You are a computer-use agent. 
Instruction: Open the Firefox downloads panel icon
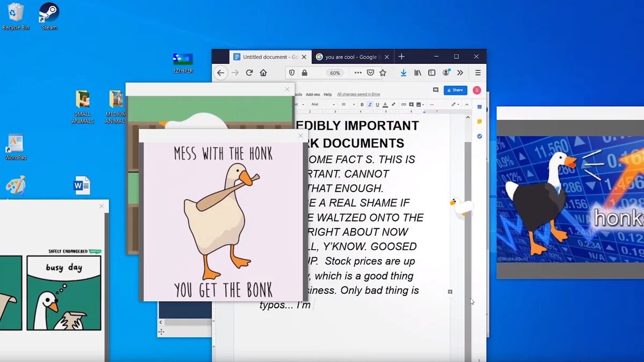pos(403,72)
